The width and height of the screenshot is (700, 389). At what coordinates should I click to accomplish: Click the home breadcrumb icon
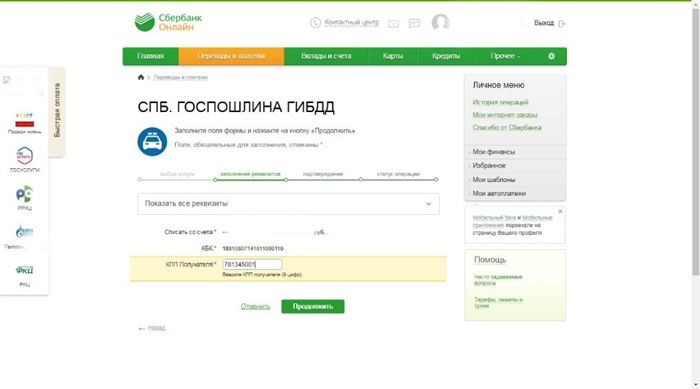point(141,77)
